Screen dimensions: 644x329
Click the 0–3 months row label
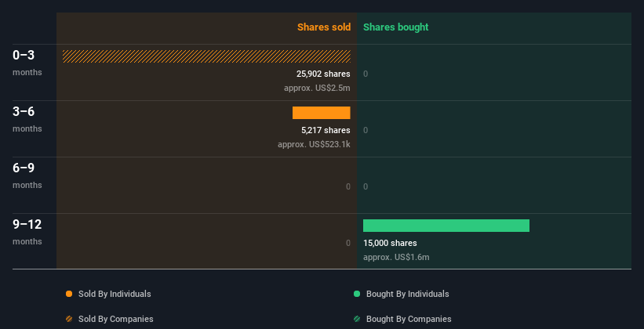tap(27, 63)
